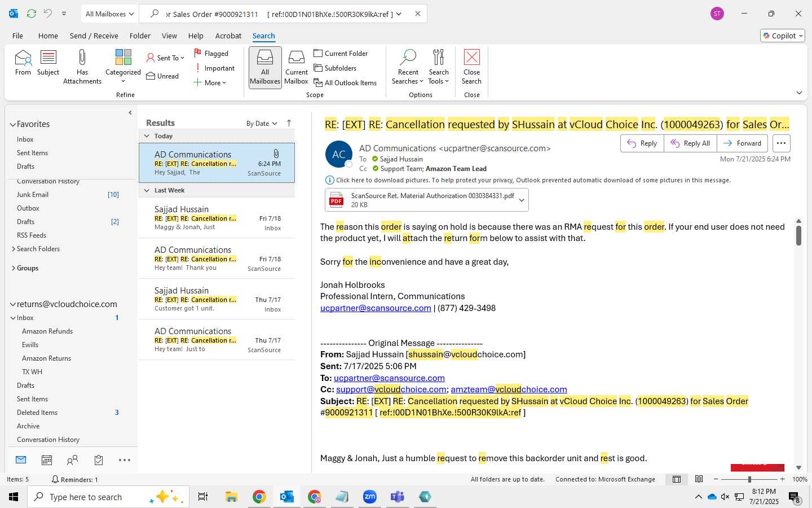Open PDF attachment dropdown arrow
Screen dimensions: 812x508
coord(522,200)
